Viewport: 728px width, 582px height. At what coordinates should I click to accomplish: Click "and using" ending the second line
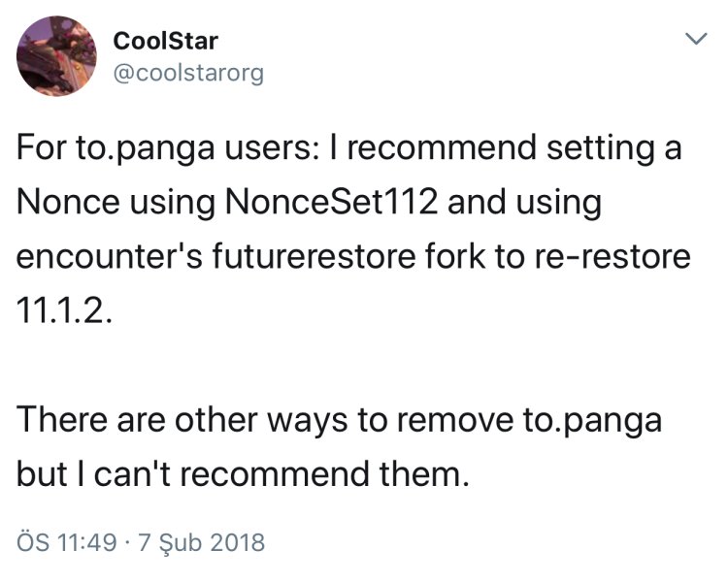coord(530,205)
